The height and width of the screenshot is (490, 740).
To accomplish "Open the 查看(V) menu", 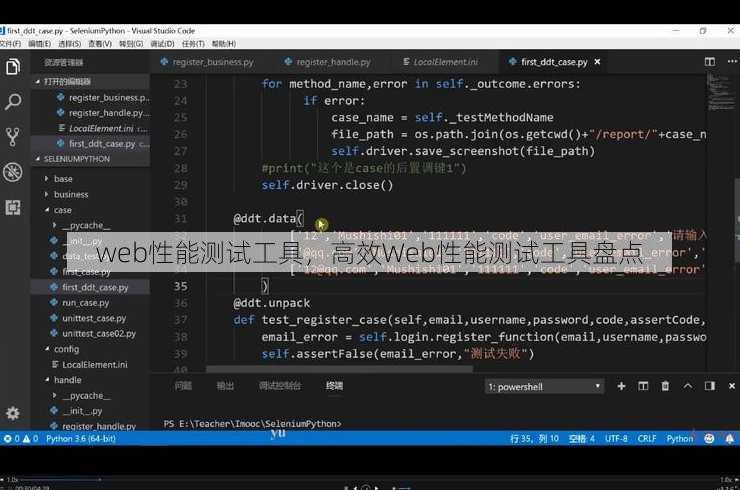I will click(100, 43).
